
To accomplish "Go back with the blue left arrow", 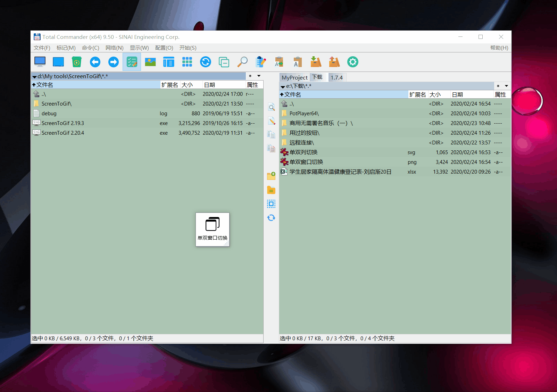I will click(x=95, y=62).
